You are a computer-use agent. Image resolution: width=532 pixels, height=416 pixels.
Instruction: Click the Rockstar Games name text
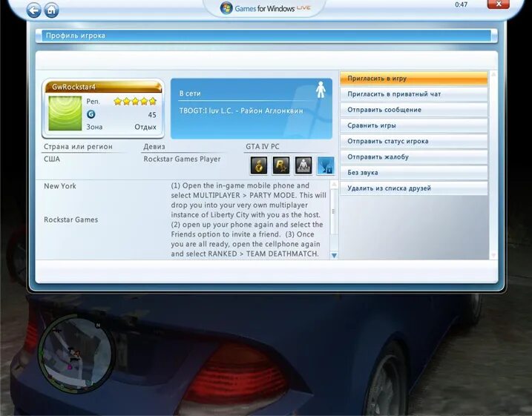point(71,219)
